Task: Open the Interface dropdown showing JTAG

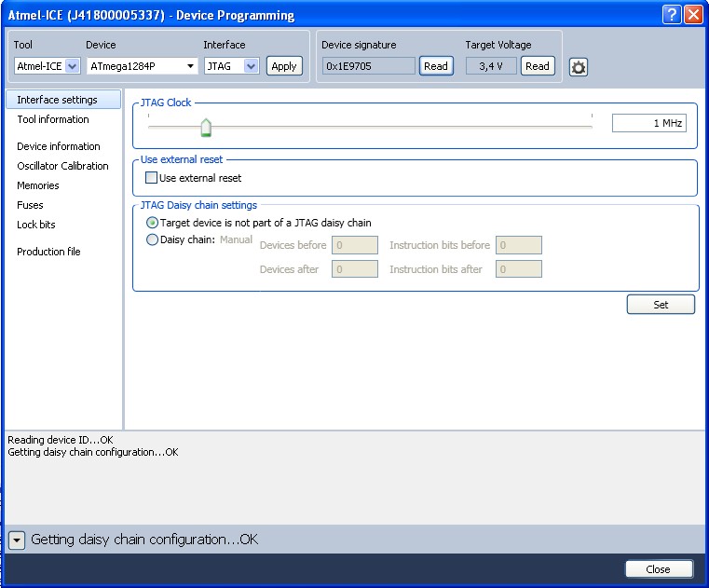Action: coord(231,66)
